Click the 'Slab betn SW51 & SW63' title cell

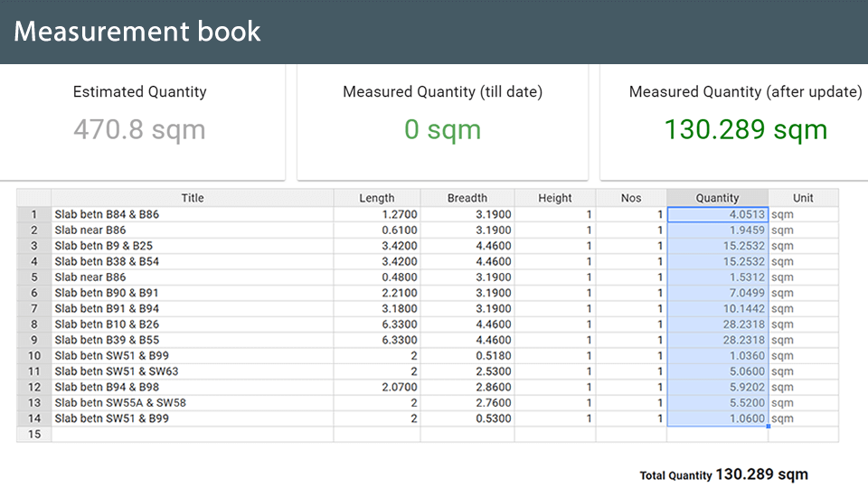click(x=193, y=371)
